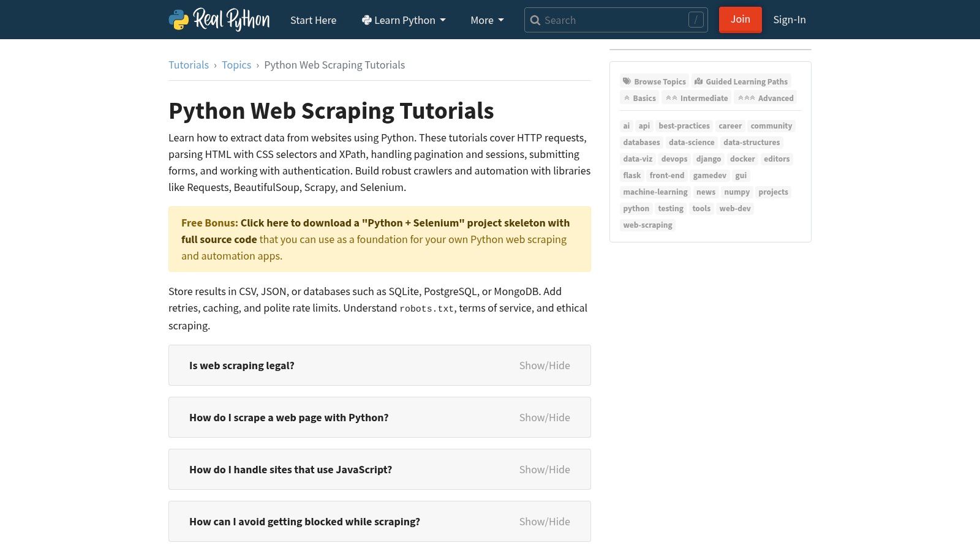The height and width of the screenshot is (551, 980).
Task: Click the slash shortcut icon in search
Action: 696,20
